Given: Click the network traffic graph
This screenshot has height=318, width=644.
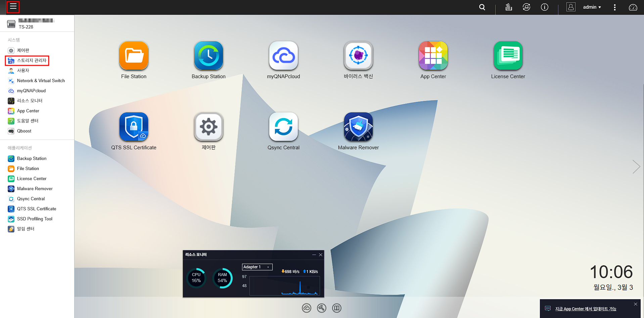Looking at the screenshot, I should (x=284, y=285).
